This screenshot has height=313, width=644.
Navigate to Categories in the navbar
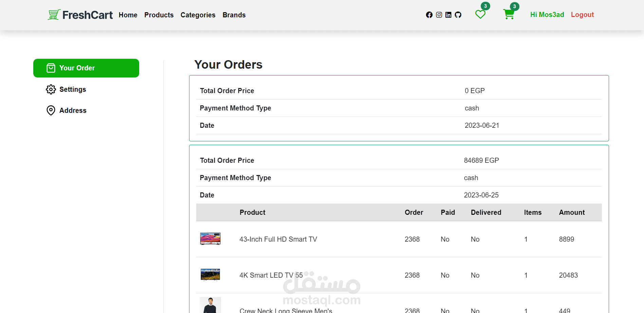tap(198, 15)
